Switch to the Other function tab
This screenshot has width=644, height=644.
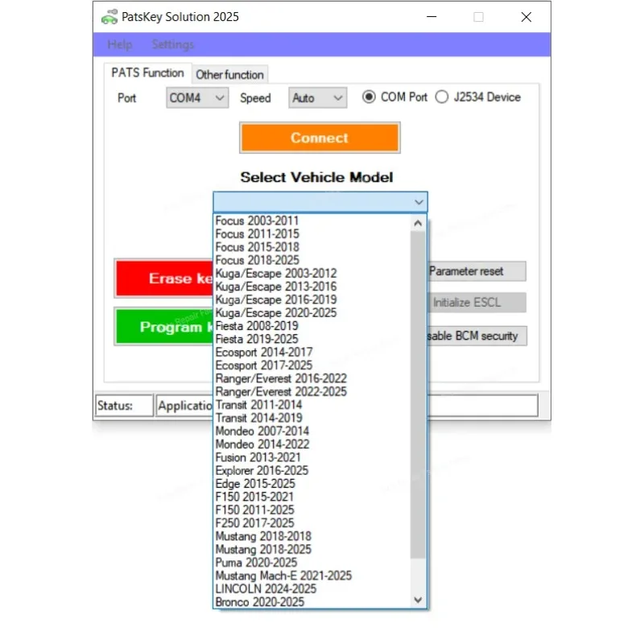click(x=230, y=75)
